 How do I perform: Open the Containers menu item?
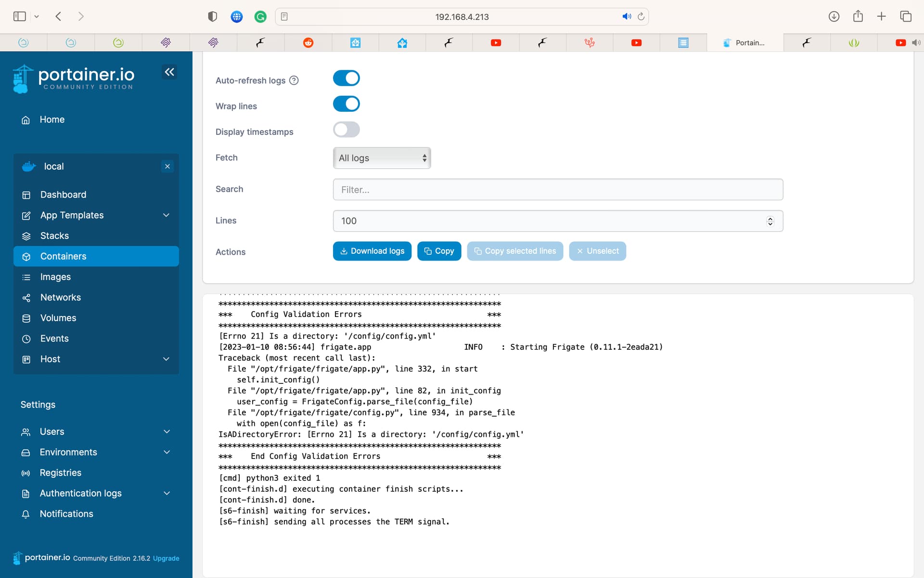[x=63, y=256]
